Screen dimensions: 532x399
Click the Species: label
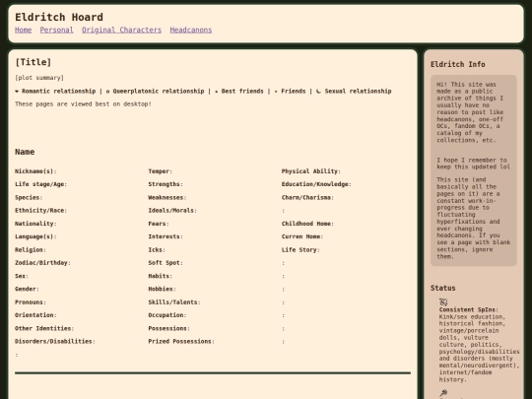click(29, 197)
